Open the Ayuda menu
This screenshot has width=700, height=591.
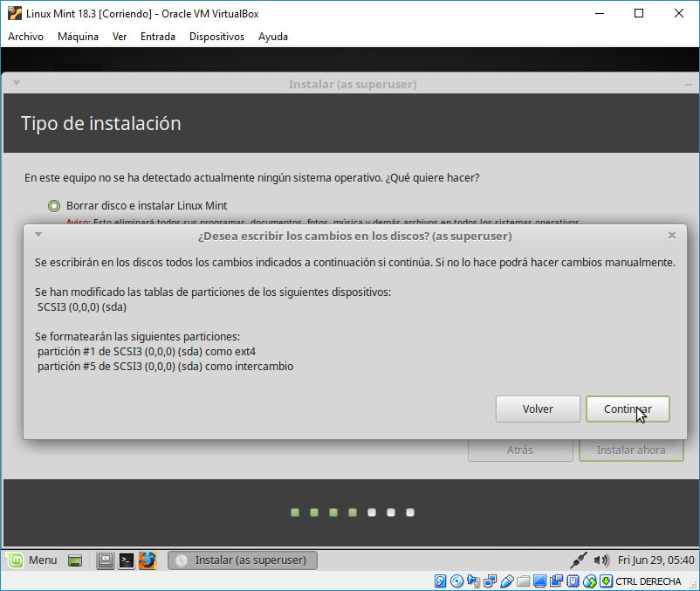(x=273, y=37)
